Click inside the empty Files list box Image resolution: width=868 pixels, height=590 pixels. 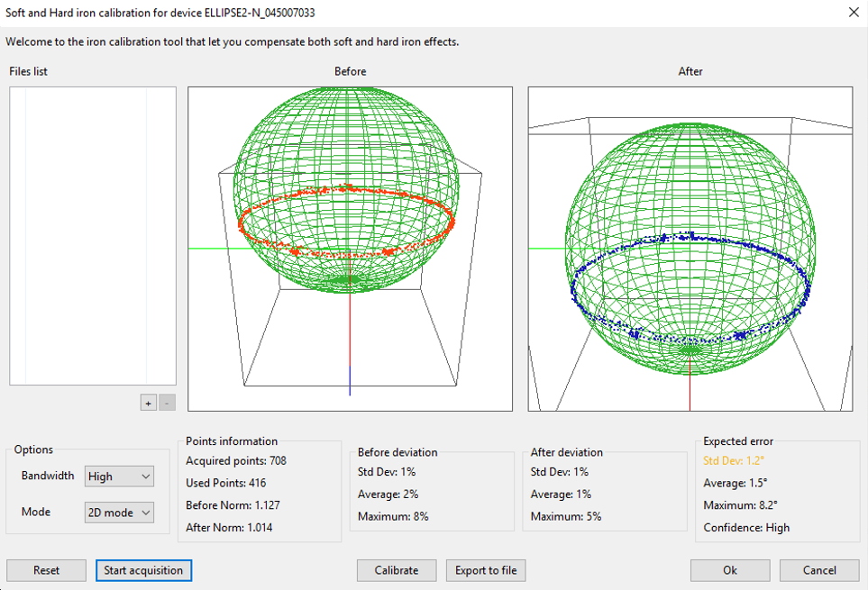click(x=93, y=236)
